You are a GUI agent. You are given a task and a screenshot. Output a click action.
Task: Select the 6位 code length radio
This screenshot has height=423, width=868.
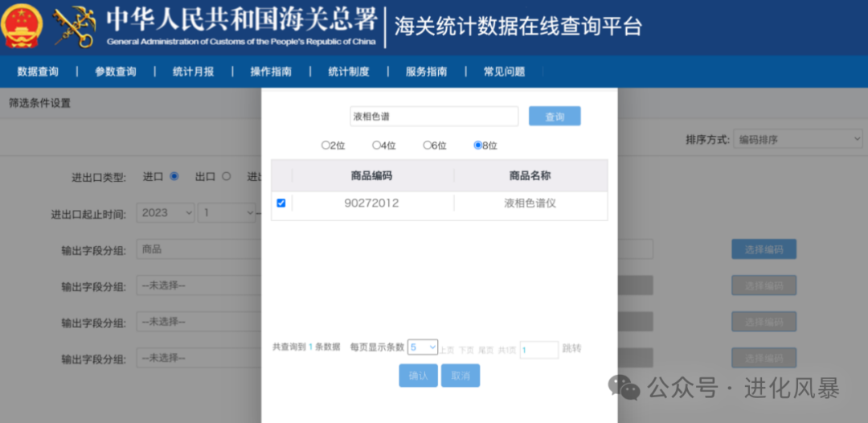pos(428,146)
